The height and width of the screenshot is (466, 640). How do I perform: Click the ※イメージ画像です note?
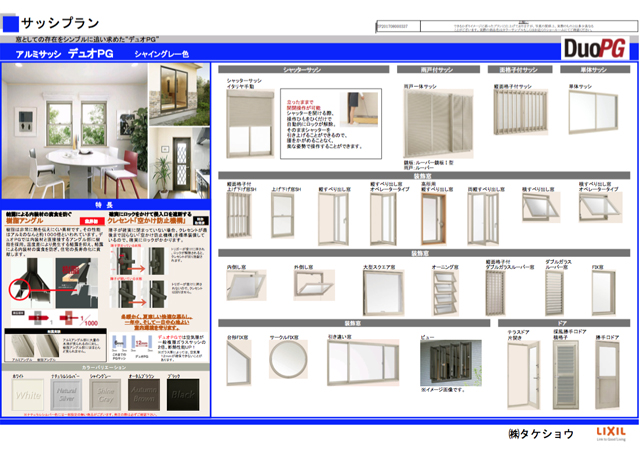(x=443, y=390)
